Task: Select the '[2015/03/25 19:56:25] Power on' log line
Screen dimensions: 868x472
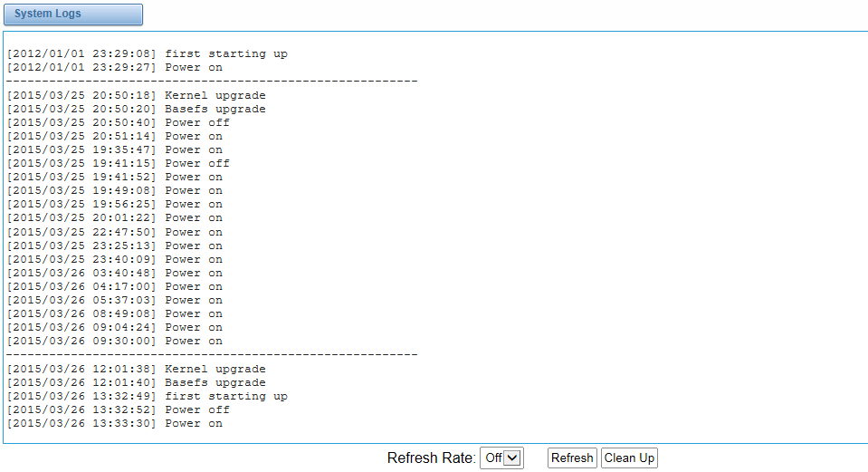Action: [x=115, y=205]
